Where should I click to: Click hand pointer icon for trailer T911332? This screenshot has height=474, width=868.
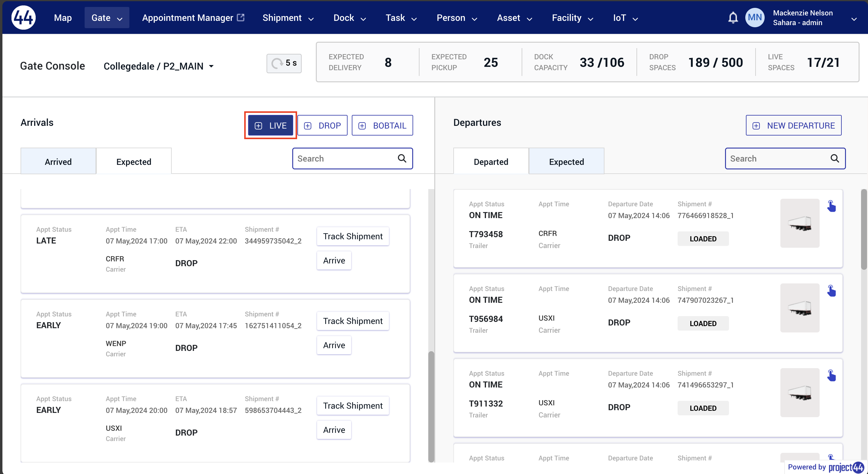click(831, 375)
